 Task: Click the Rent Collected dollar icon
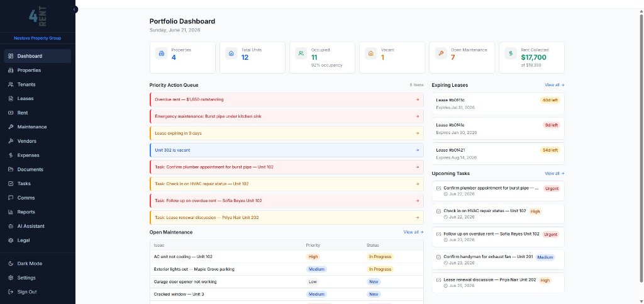click(511, 53)
